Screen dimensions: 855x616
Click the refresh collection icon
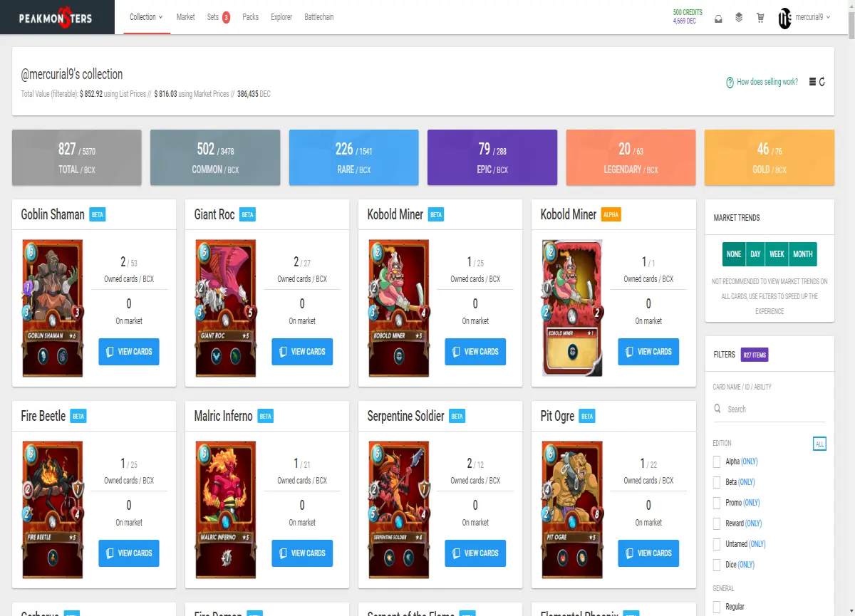tap(822, 82)
